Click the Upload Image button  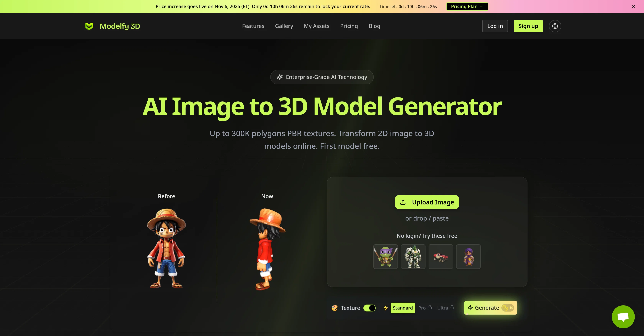point(427,202)
